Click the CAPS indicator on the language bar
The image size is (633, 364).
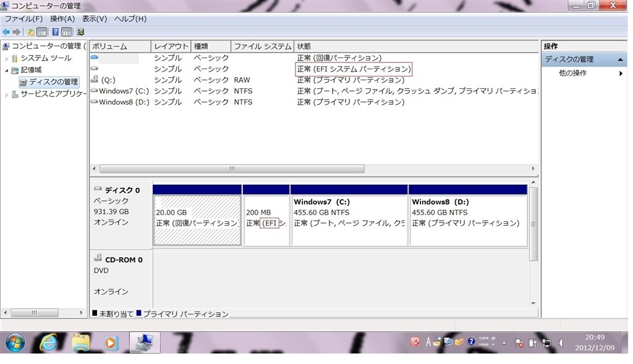point(483,337)
